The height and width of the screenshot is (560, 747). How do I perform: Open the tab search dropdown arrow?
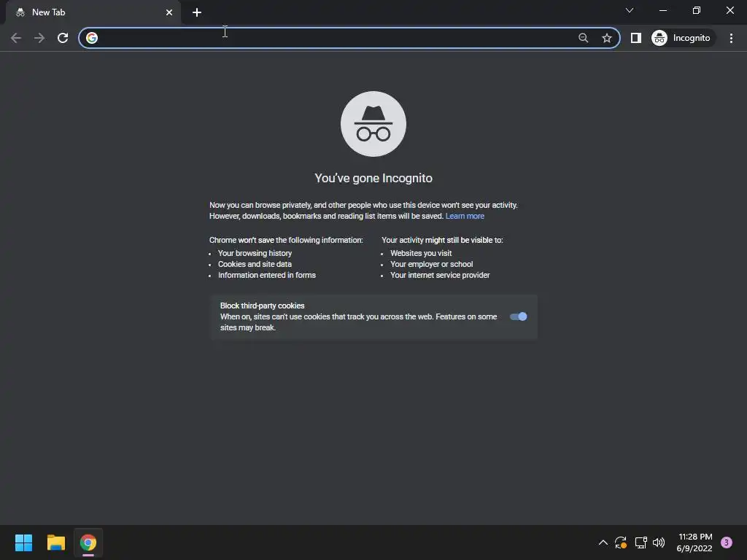pos(630,10)
